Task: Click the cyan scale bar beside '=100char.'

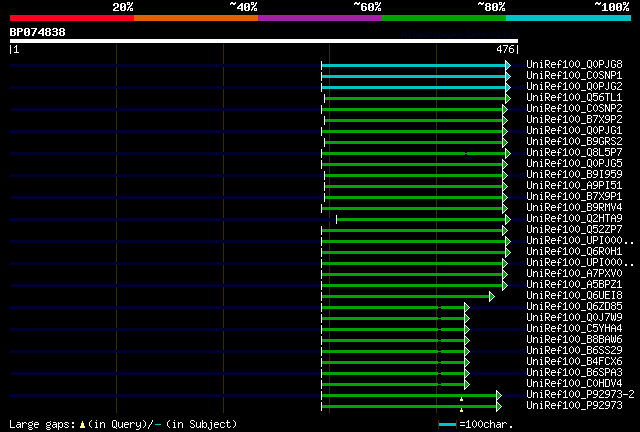Action: (447, 425)
